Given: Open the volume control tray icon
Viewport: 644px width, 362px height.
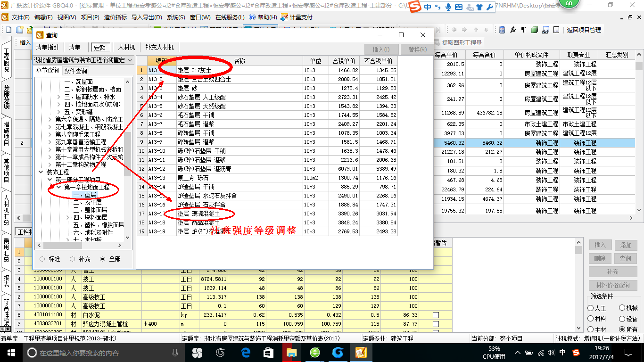Looking at the screenshot, I should pos(551,353).
